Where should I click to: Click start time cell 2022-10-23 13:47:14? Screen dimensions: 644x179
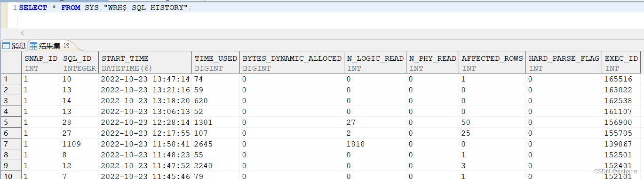[145, 79]
